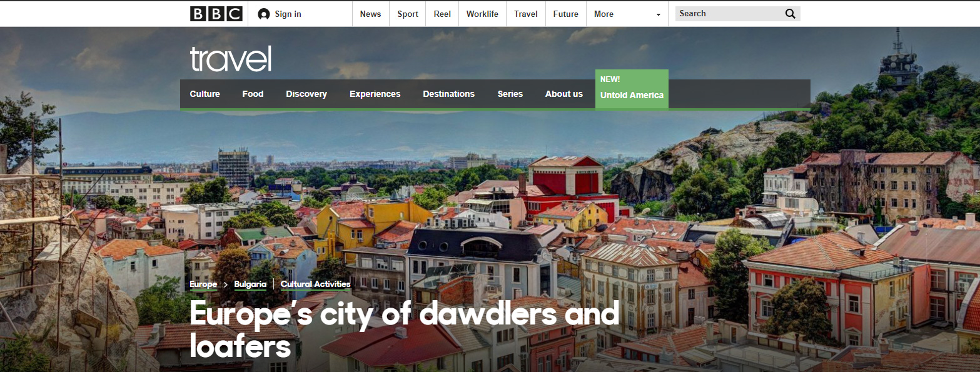Open the Destinations travel category
This screenshot has width=980, height=372.
point(448,94)
